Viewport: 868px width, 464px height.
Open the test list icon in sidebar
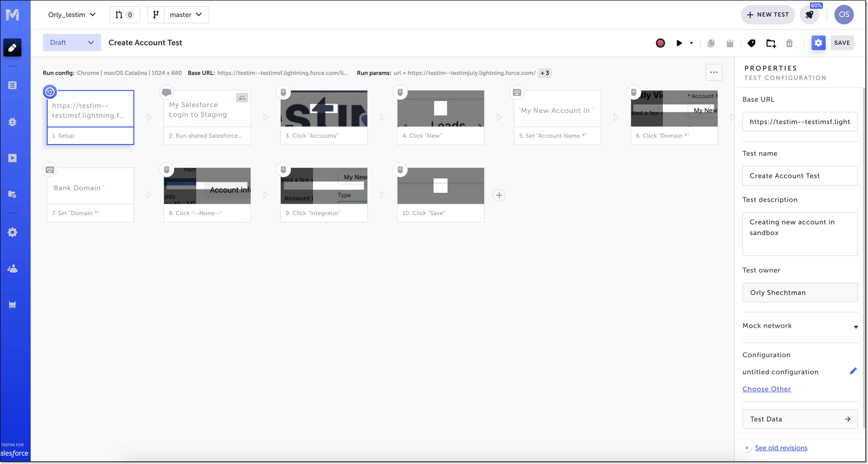tap(12, 85)
